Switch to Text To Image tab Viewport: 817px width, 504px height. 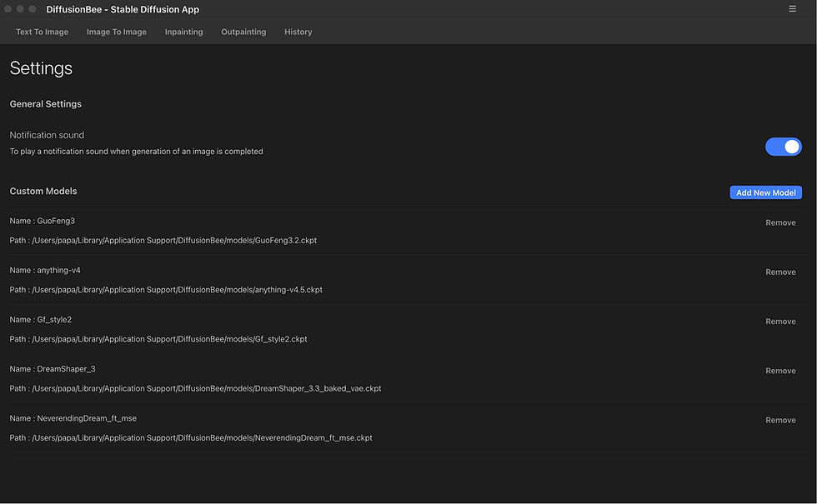tap(43, 32)
